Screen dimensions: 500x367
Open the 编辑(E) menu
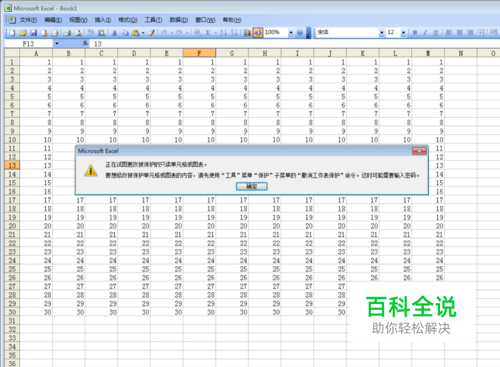click(x=53, y=20)
